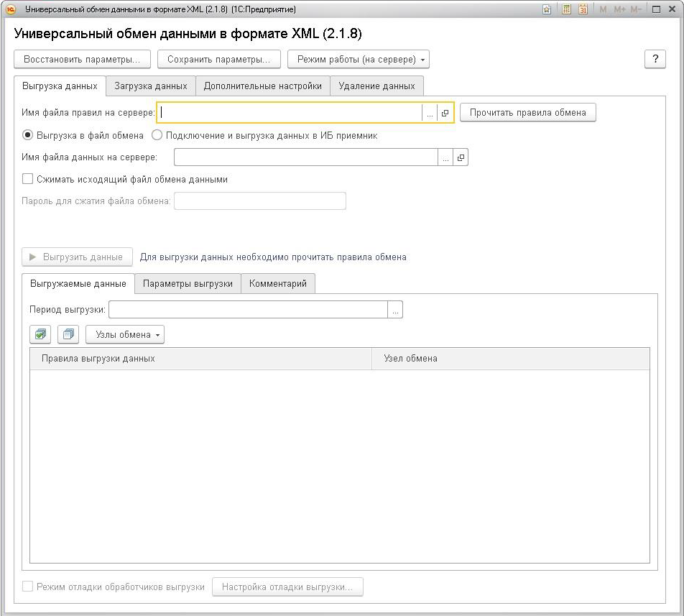The image size is (684, 616).
Task: Enable 'Сжимать исходящий файл обмена данными' checkbox
Action: [27, 179]
